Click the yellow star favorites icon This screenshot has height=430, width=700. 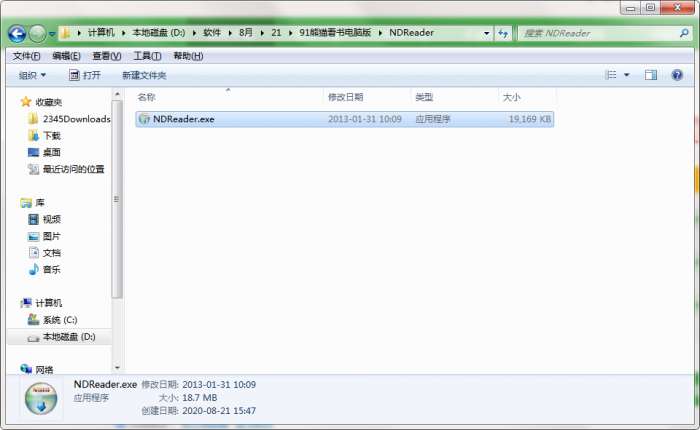click(25, 102)
